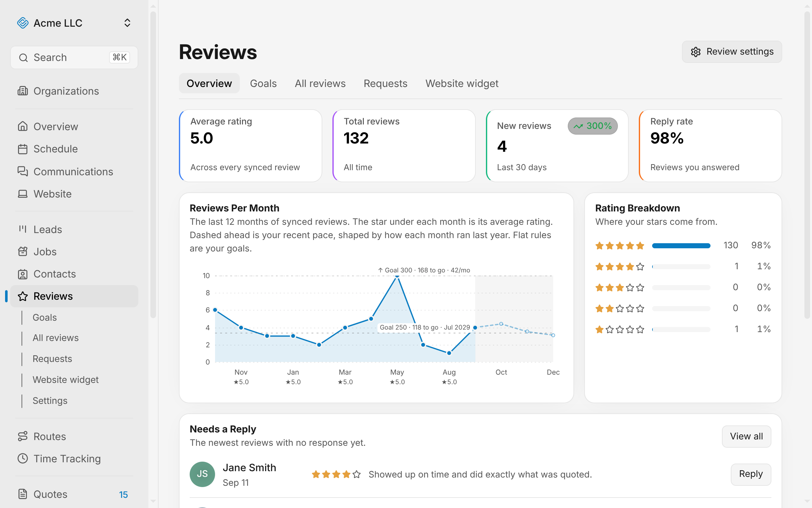Image resolution: width=812 pixels, height=508 pixels.
Task: Click the sidebar vertical scrollbar
Action: [x=153, y=165]
